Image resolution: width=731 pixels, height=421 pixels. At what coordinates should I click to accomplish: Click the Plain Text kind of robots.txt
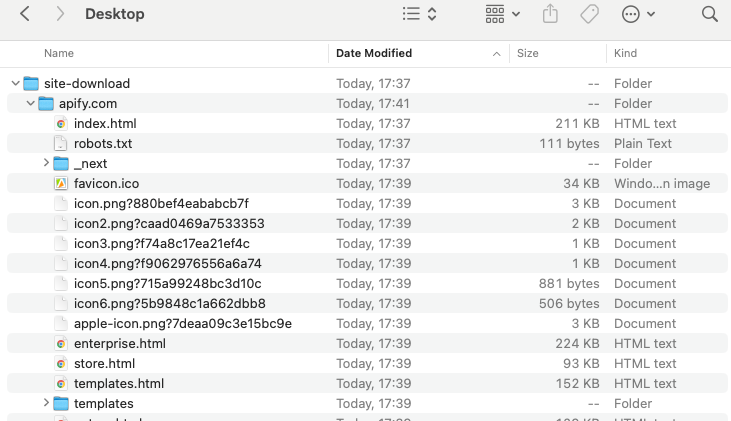click(x=642, y=144)
